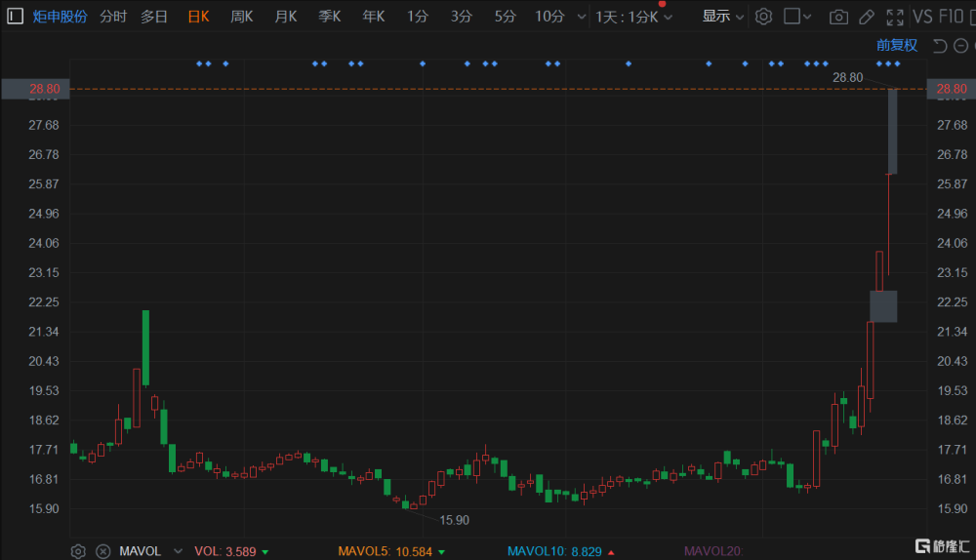Viewport: 976px width, 560px height.
Task: Take a chart screenshot with camera icon
Action: [x=838, y=17]
